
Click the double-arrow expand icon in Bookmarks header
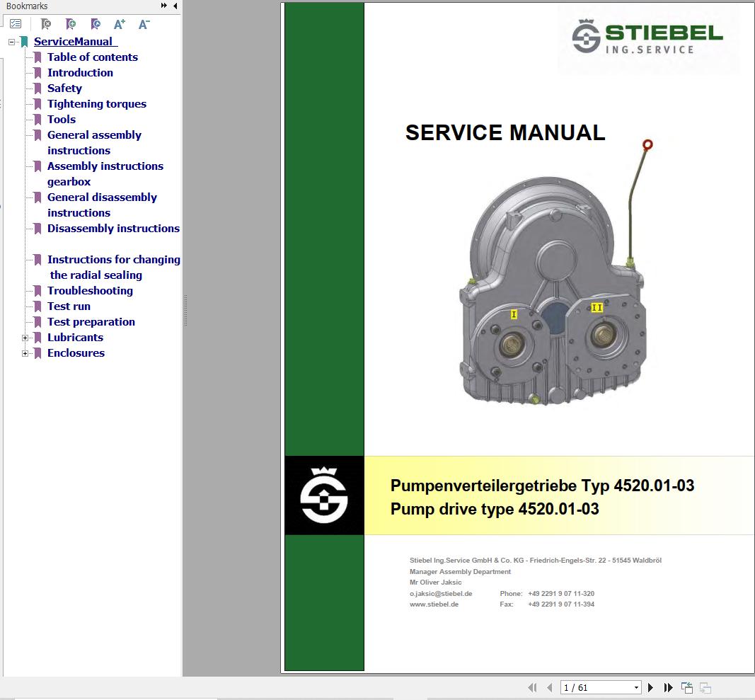163,6
